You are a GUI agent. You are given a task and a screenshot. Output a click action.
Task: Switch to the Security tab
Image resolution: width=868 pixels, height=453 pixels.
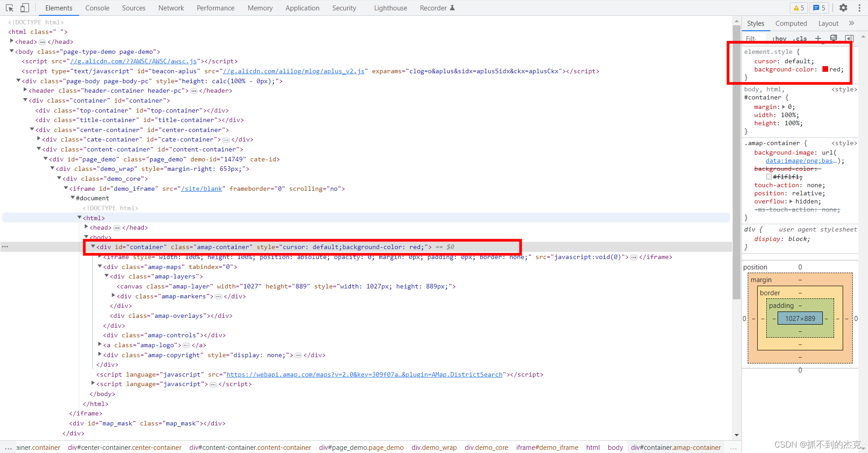click(x=344, y=8)
